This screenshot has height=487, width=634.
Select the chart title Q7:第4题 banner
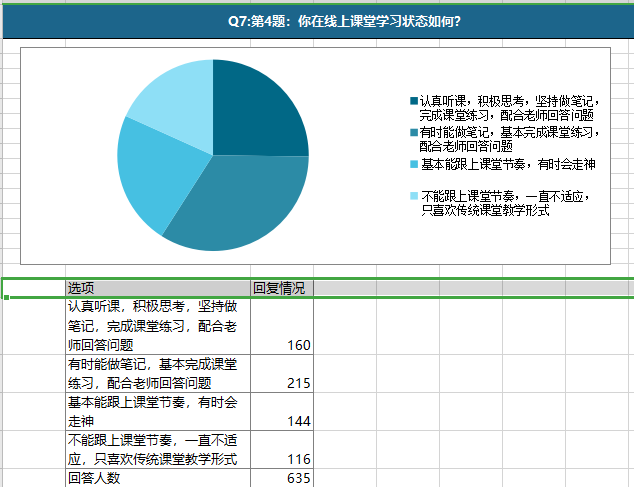[317, 21]
